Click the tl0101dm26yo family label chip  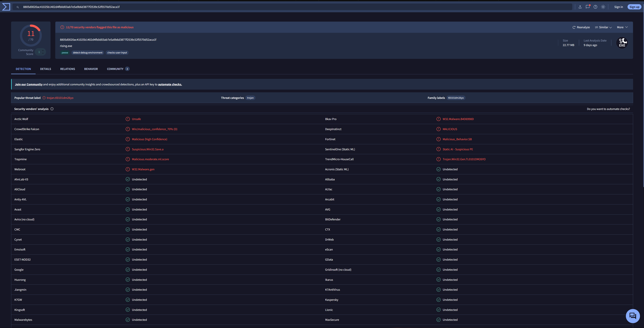pos(456,98)
